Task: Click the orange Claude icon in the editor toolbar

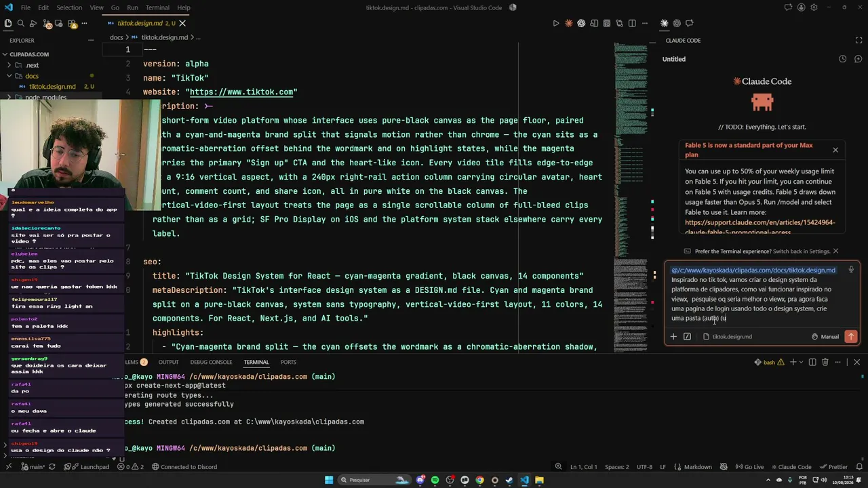Action: click(569, 23)
